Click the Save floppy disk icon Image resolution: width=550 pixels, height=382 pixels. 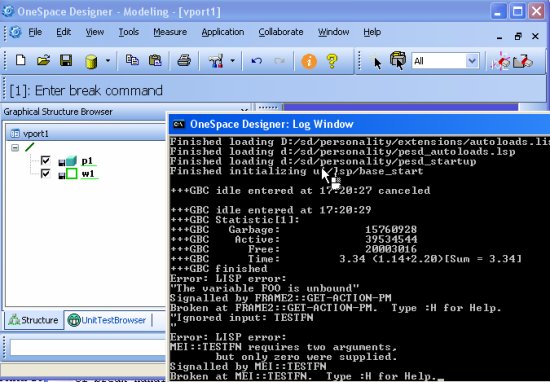pos(66,61)
